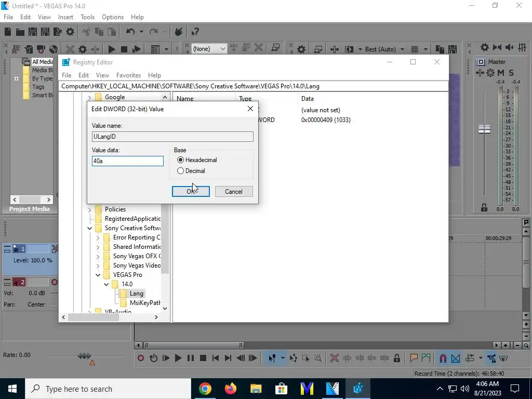Image resolution: width=532 pixels, height=399 pixels.
Task: Click Pause in the timeline transport bar
Action: coord(190,358)
